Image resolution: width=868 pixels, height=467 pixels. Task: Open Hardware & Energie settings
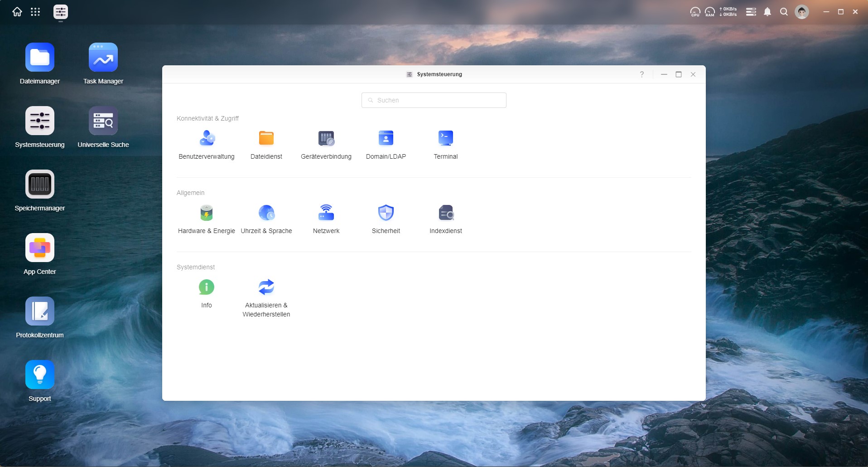click(x=207, y=213)
